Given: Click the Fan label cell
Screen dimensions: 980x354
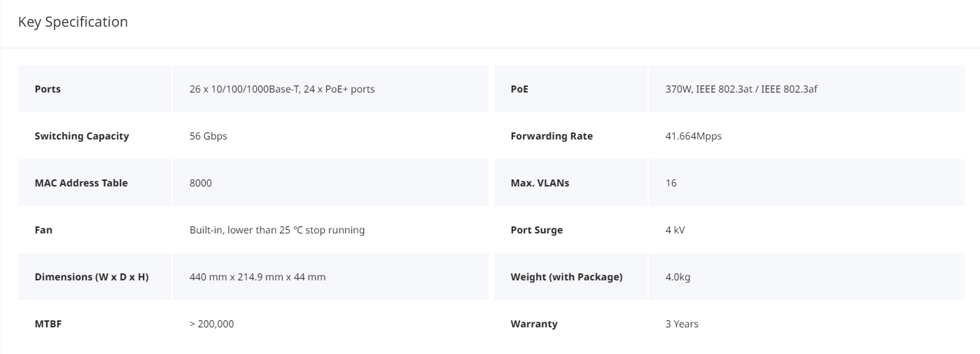Looking at the screenshot, I should pyautogui.click(x=94, y=230).
